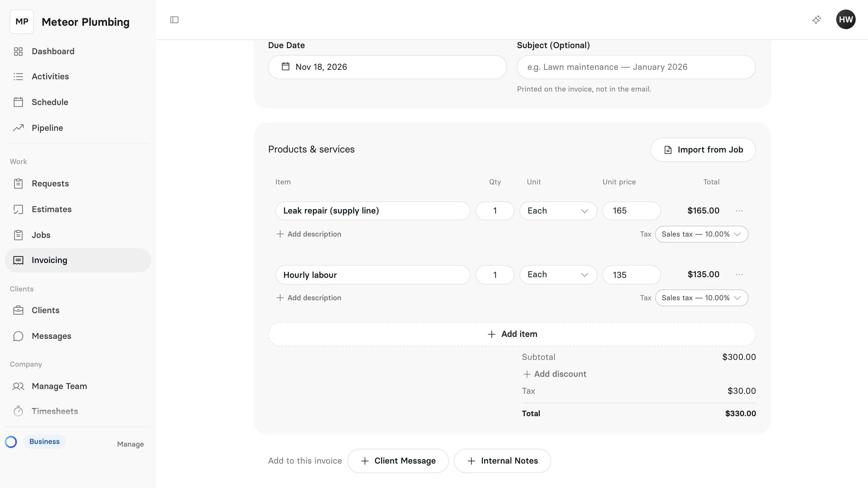This screenshot has height=488, width=868.
Task: Click the Subject (Optional) input field
Action: coord(636,67)
